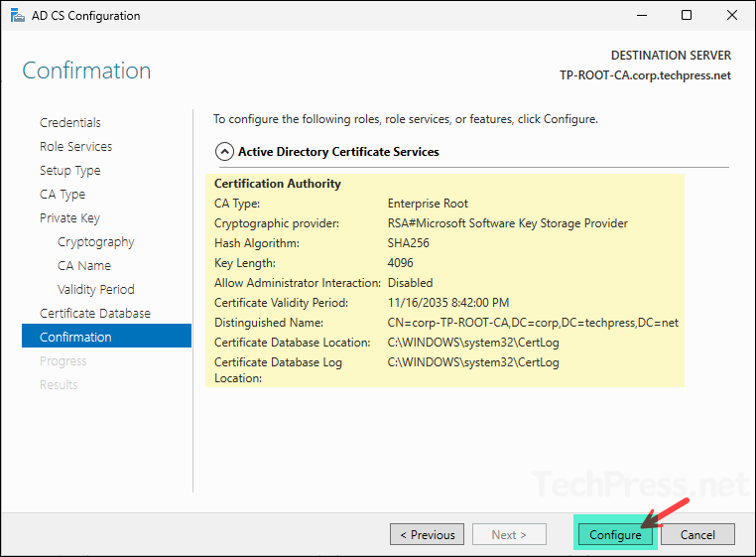Select the Cryptography sub-step

pyautogui.click(x=95, y=242)
